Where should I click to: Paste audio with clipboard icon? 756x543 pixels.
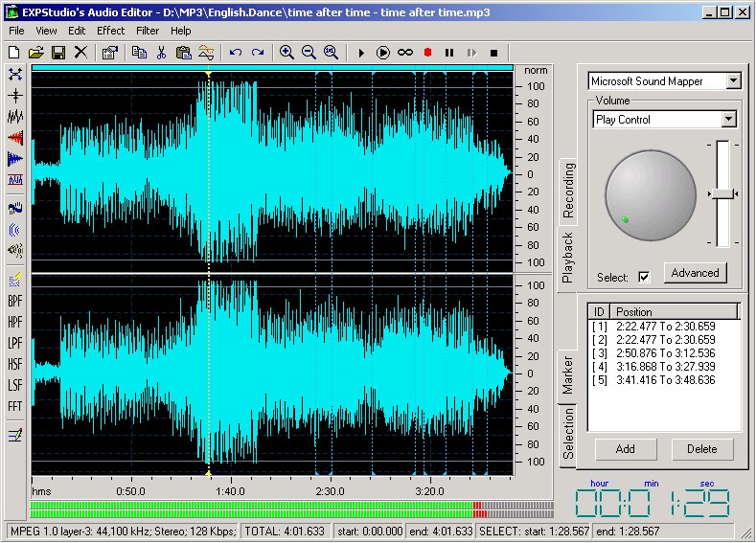coord(183,53)
